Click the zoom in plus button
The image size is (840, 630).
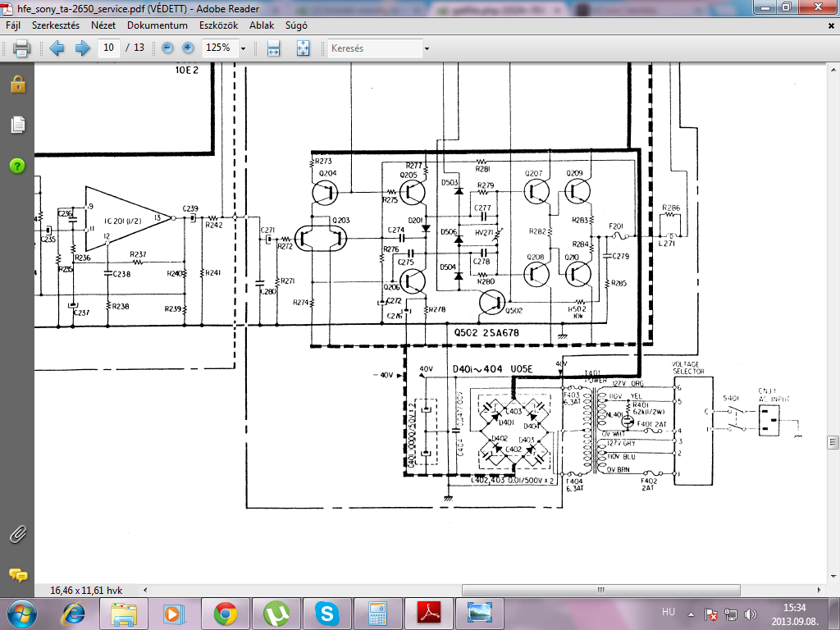(x=188, y=48)
